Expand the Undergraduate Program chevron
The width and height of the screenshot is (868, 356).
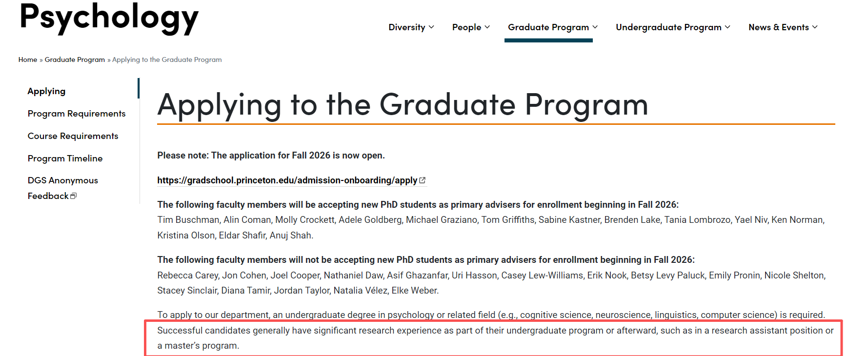[x=727, y=27]
